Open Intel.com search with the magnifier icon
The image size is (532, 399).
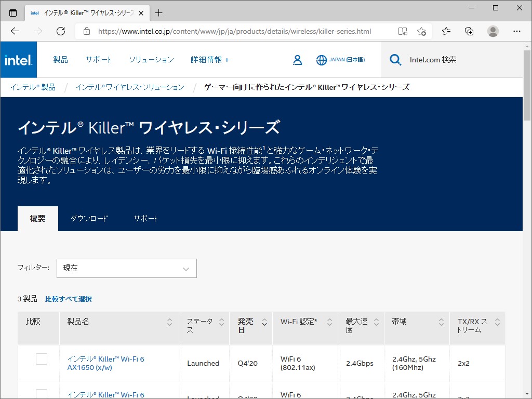[395, 59]
